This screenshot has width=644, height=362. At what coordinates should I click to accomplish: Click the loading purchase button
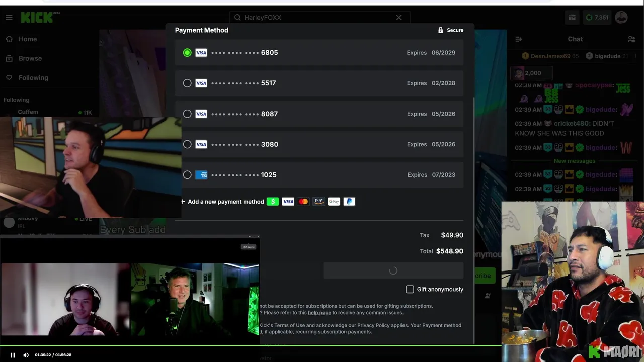(x=393, y=270)
